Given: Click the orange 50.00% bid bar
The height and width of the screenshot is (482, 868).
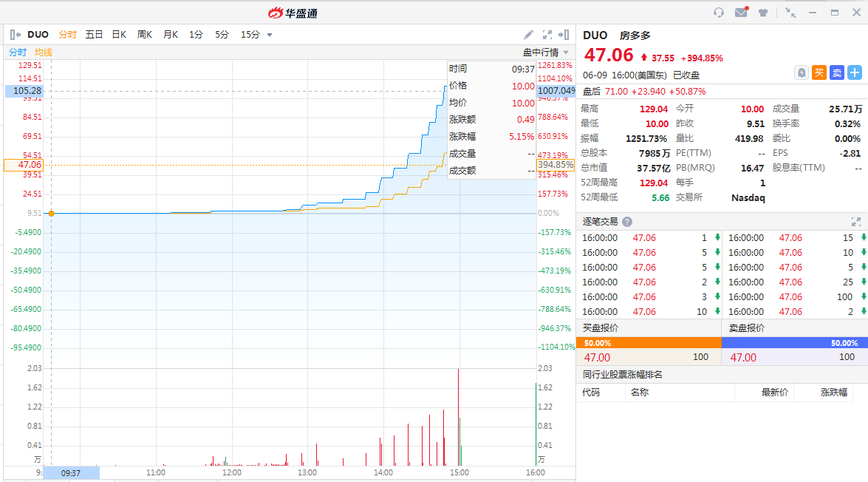Looking at the screenshot, I should tap(649, 343).
